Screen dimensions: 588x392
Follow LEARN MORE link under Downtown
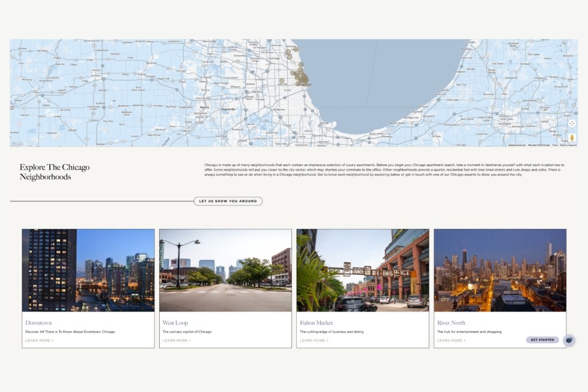(40, 341)
